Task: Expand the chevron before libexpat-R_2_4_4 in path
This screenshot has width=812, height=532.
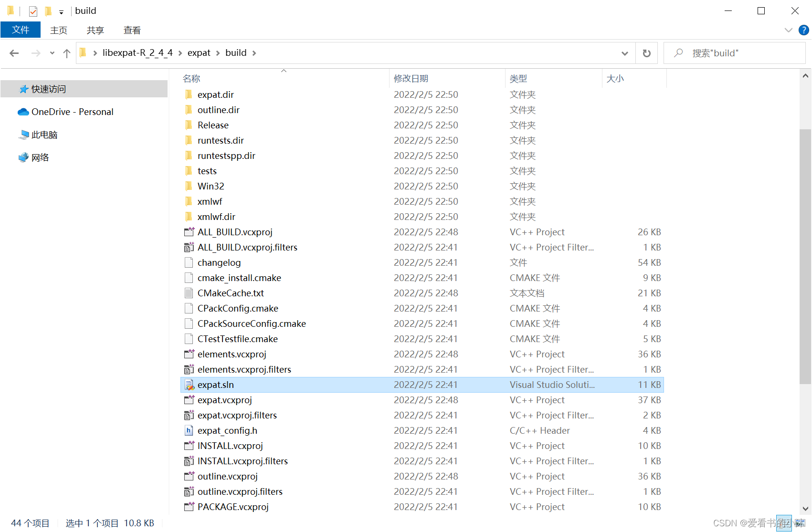Action: pyautogui.click(x=95, y=53)
